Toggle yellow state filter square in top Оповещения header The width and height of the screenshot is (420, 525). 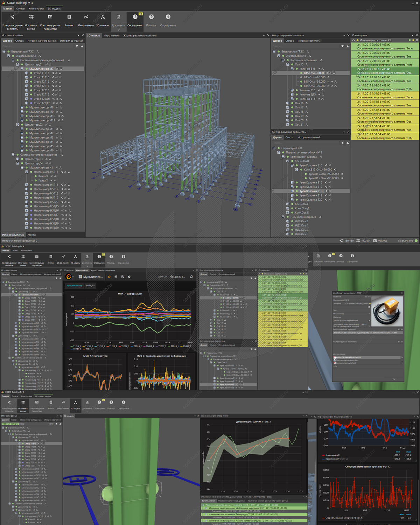tap(414, 40)
